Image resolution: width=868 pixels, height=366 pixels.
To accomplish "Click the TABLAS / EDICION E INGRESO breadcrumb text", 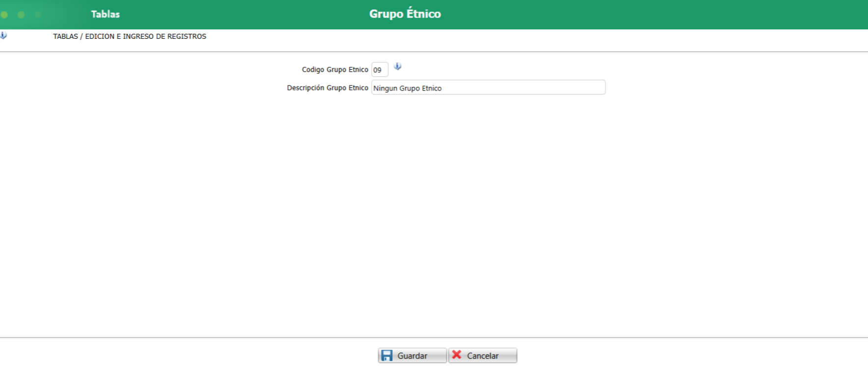I will pos(130,36).
